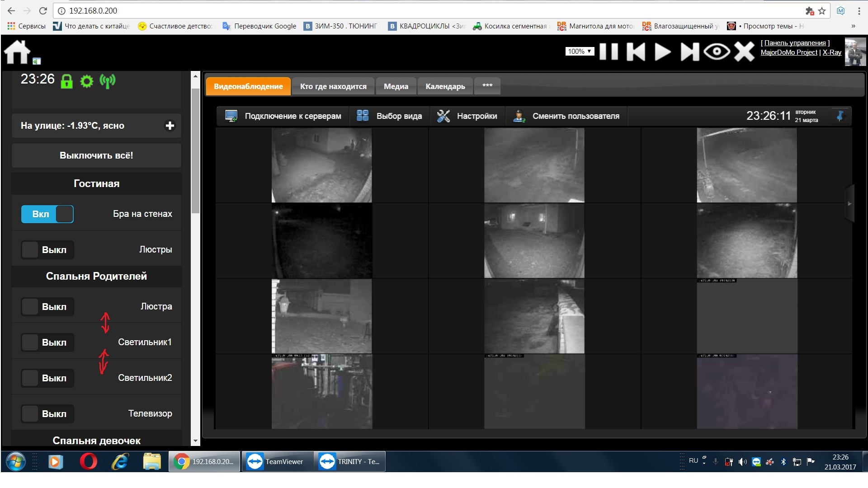868x488 pixels.
Task: Click the home house icon
Action: (17, 52)
